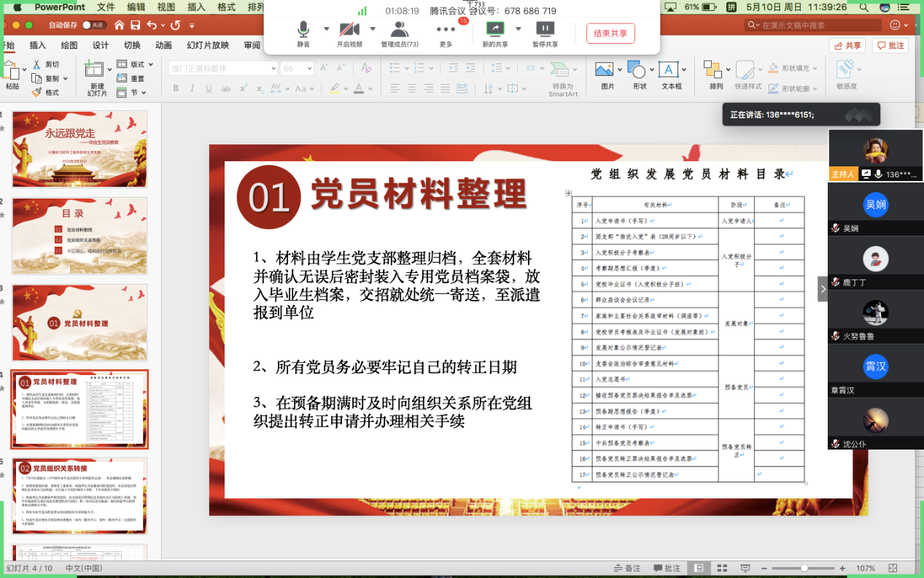924x578 pixels.
Task: Toggle bold formatting with the B icon
Action: pyautogui.click(x=175, y=87)
